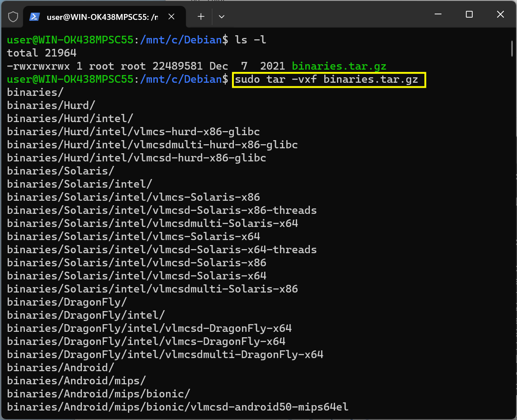517x420 pixels.
Task: Open a new terminal tab with plus
Action: [201, 16]
